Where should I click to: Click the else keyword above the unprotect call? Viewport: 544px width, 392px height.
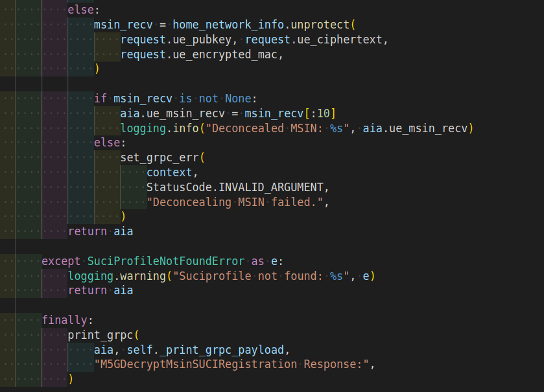81,10
